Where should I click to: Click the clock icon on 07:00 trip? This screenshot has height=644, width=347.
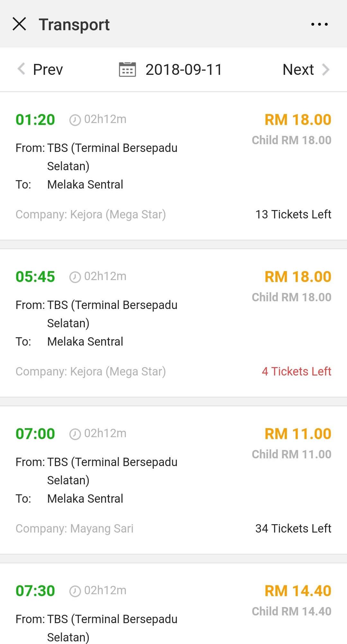75,434
